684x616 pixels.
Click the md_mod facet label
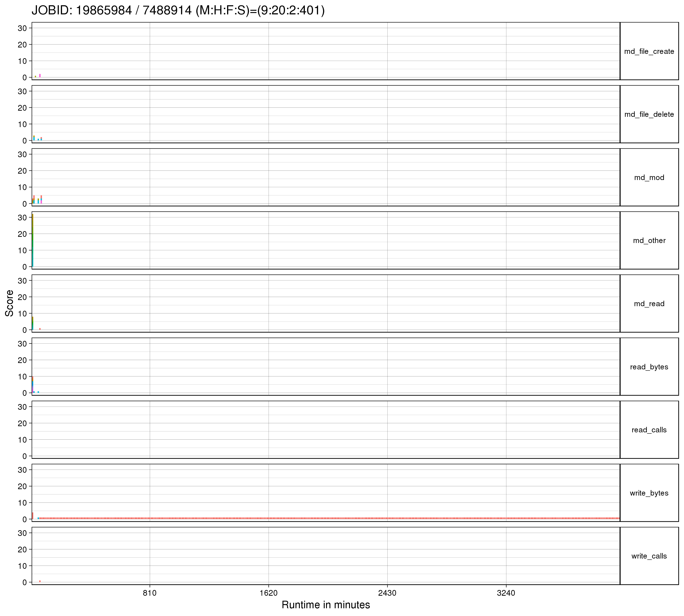tap(649, 178)
